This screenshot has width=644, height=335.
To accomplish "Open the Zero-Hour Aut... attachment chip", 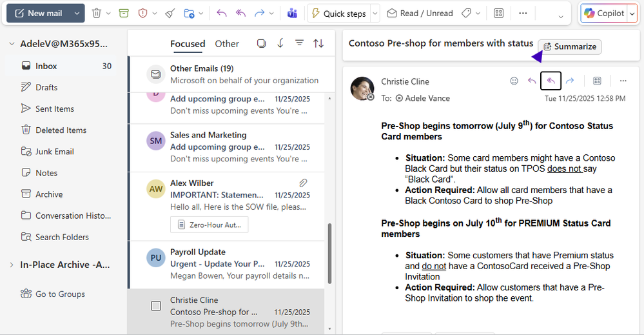I will point(209,225).
